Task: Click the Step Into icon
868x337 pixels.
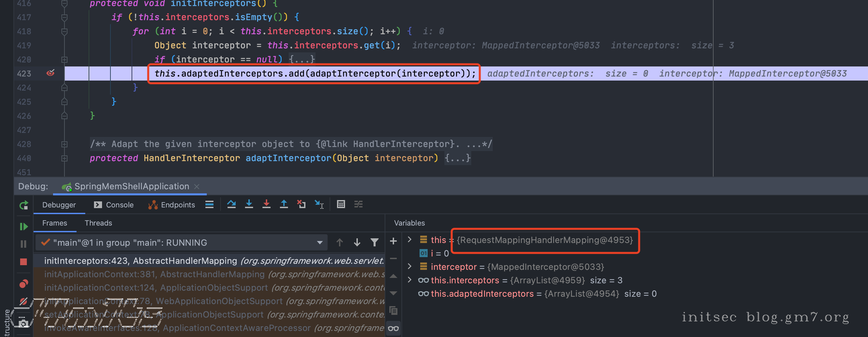Action: [249, 204]
